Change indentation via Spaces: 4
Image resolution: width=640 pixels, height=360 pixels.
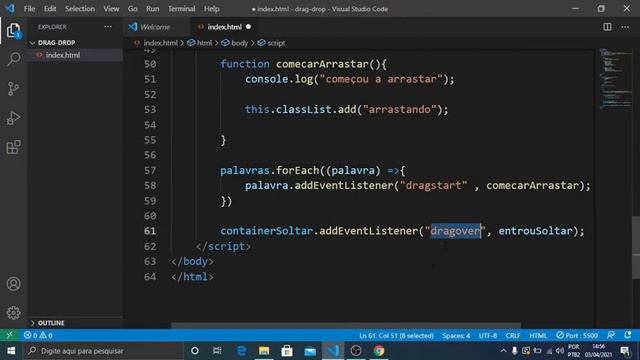point(456,336)
